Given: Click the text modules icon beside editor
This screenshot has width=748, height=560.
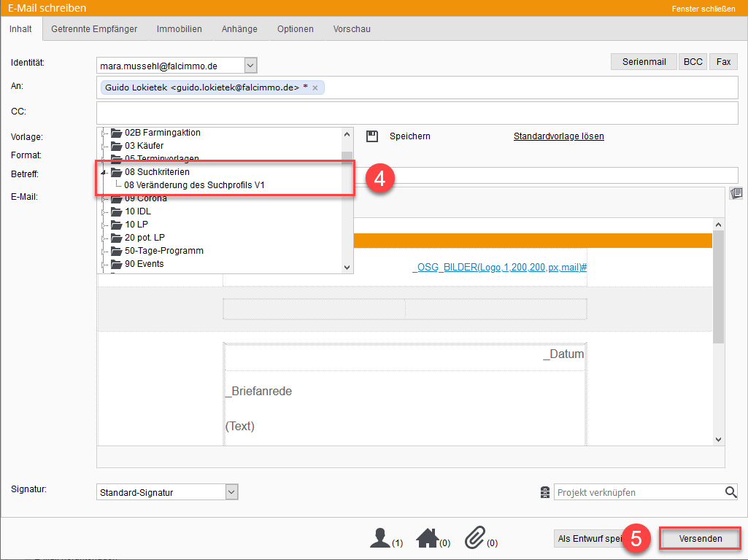Looking at the screenshot, I should (x=736, y=193).
